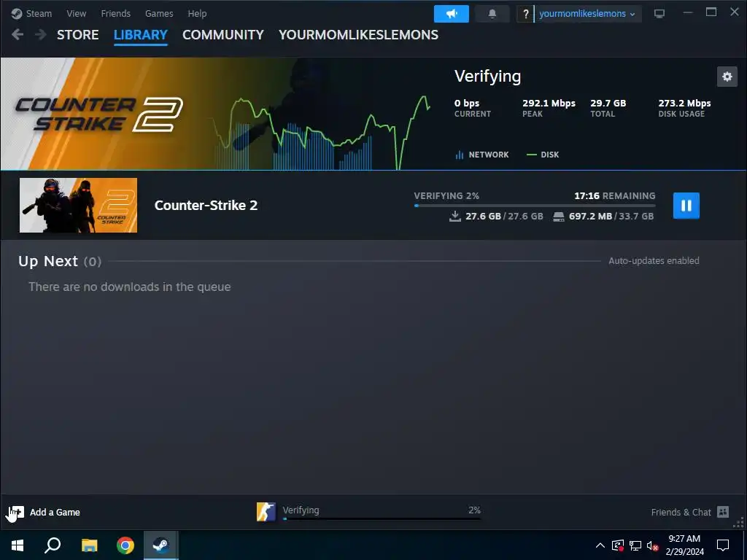Viewport: 747px width, 560px height.
Task: Click the Counter-Strike 2 title text
Action: (206, 205)
